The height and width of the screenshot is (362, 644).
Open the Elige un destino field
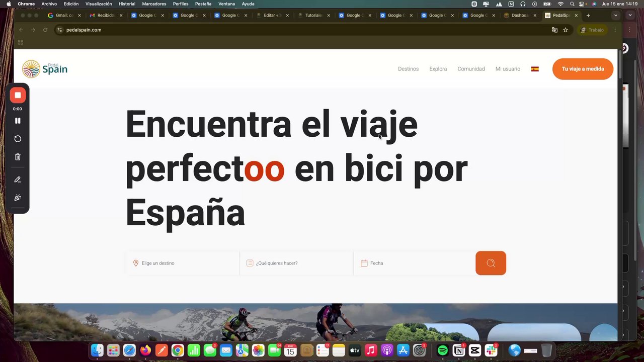click(182, 263)
